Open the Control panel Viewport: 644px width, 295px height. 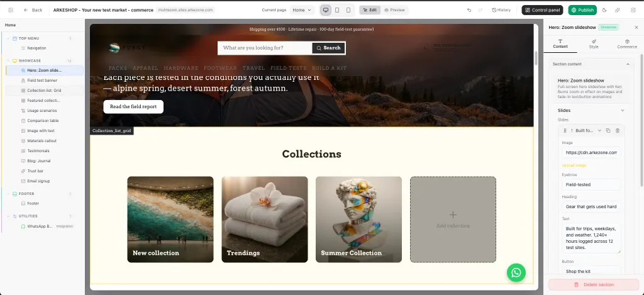(542, 10)
